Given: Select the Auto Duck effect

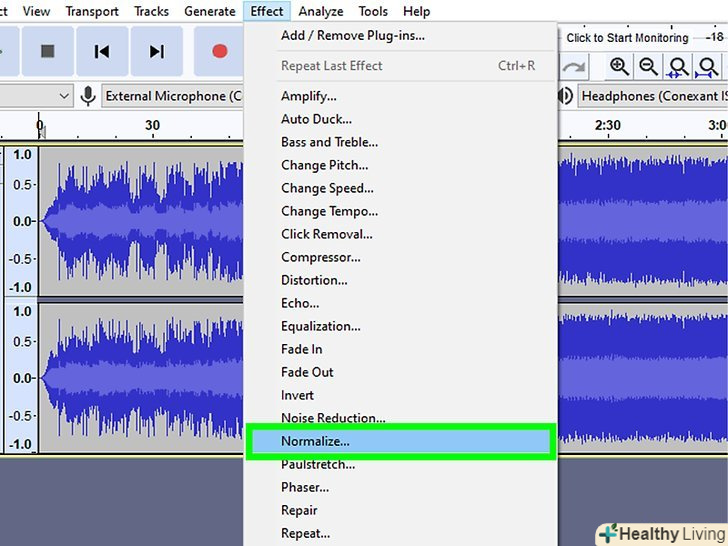Looking at the screenshot, I should pyautogui.click(x=401, y=119).
